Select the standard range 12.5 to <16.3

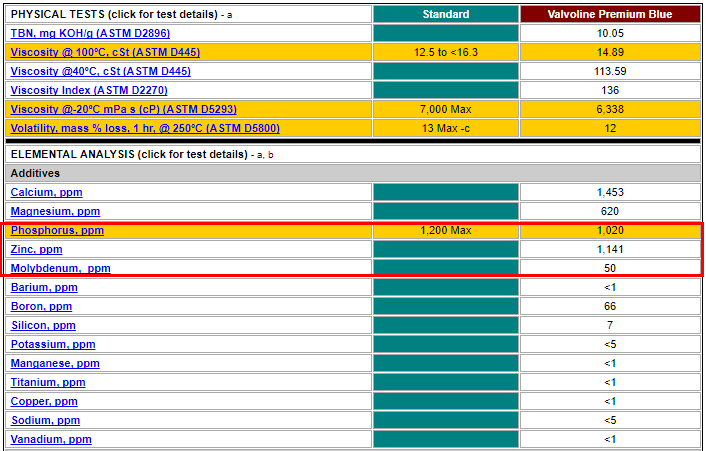pos(446,53)
